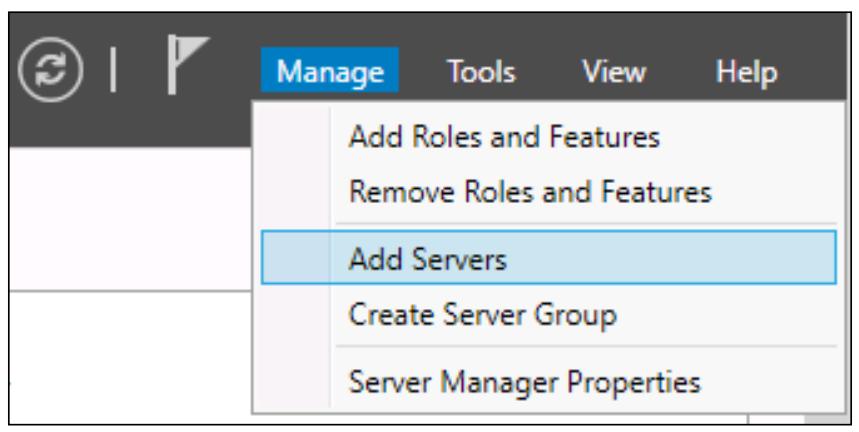Click the white content pane left of menu
859x432 pixels.
130,219
